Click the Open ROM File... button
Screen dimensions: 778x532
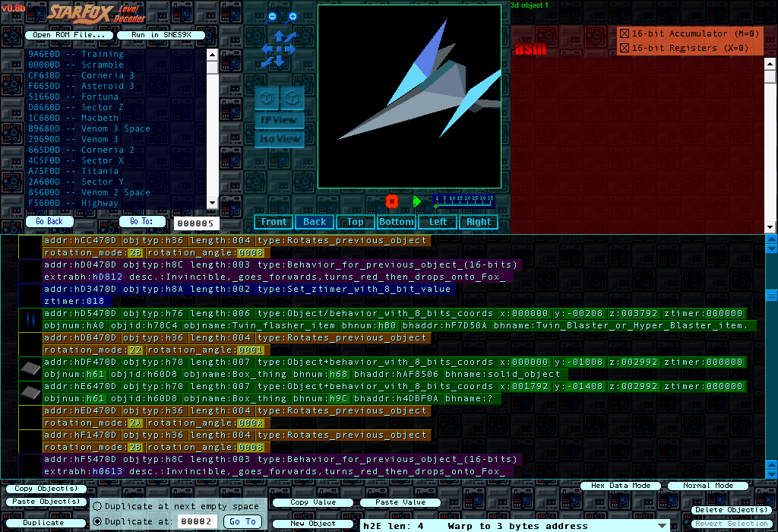pyautogui.click(x=69, y=35)
